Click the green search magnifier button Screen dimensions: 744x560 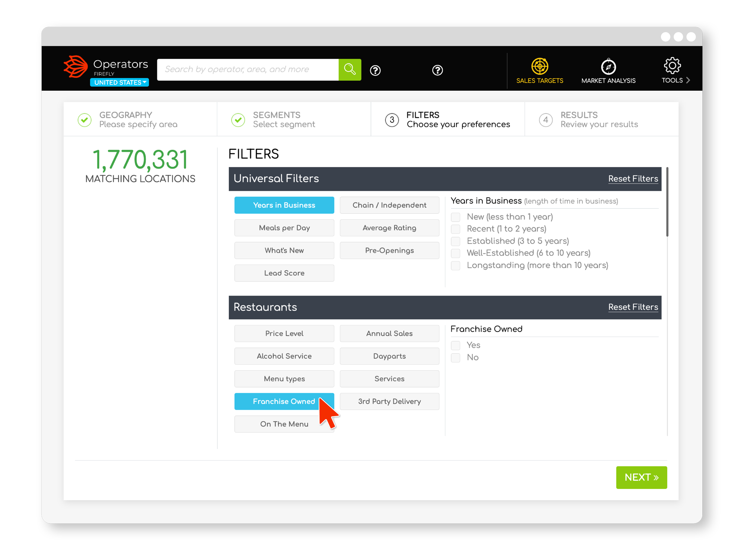coord(349,70)
